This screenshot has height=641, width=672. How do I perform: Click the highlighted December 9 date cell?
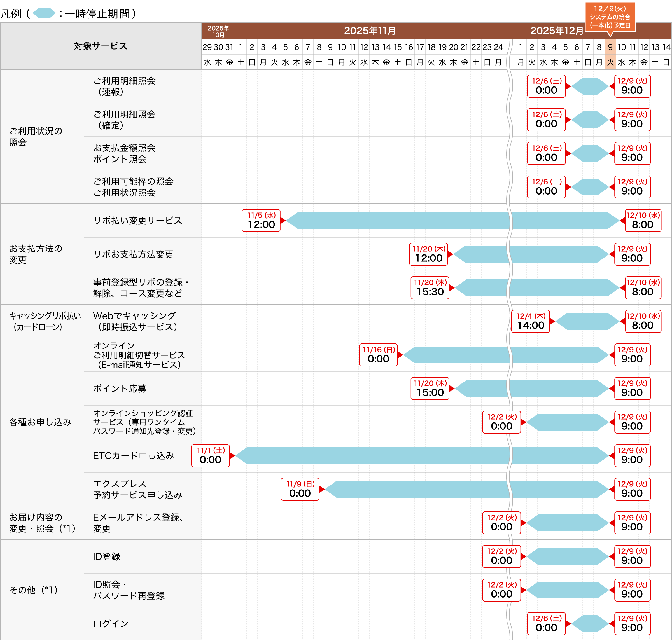(610, 47)
